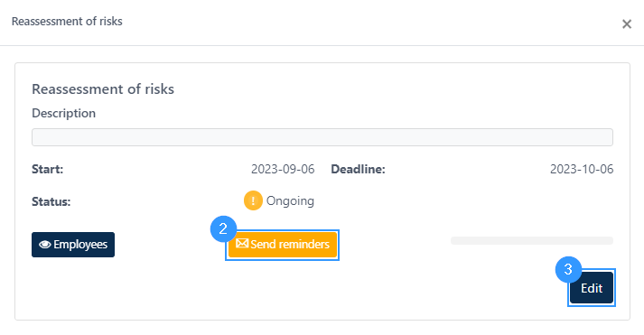
Task: Focus the Description text field
Action: click(x=322, y=137)
